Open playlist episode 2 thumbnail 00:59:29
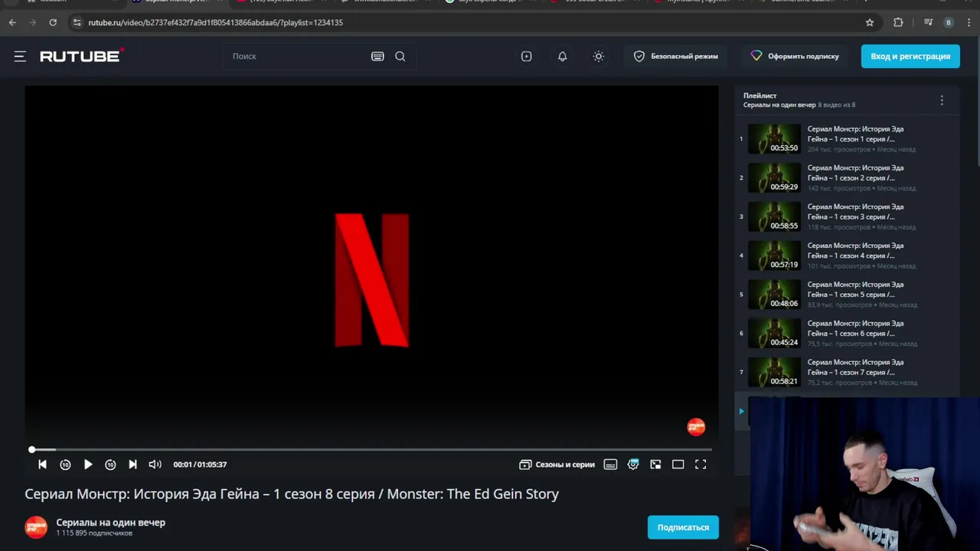 point(774,178)
